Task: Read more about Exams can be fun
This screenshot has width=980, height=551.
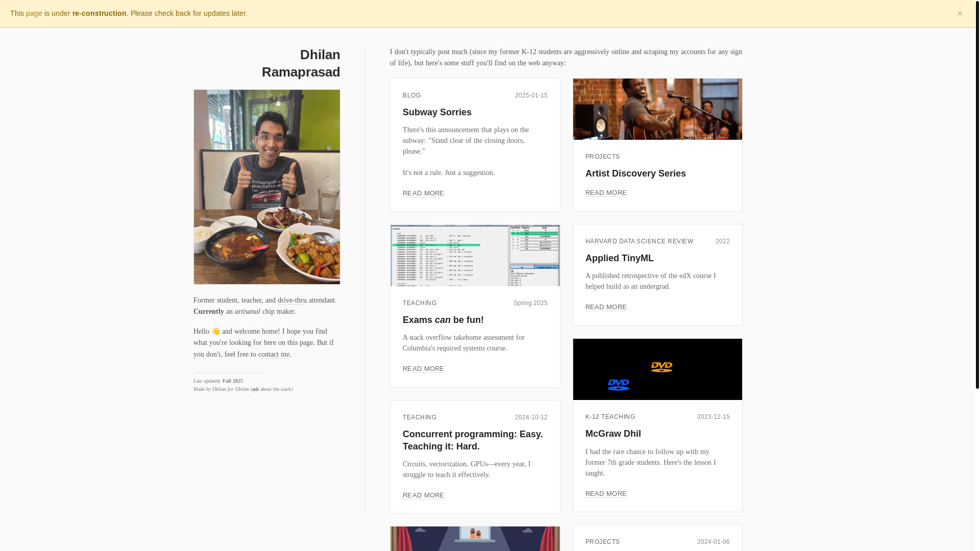Action: tap(423, 369)
